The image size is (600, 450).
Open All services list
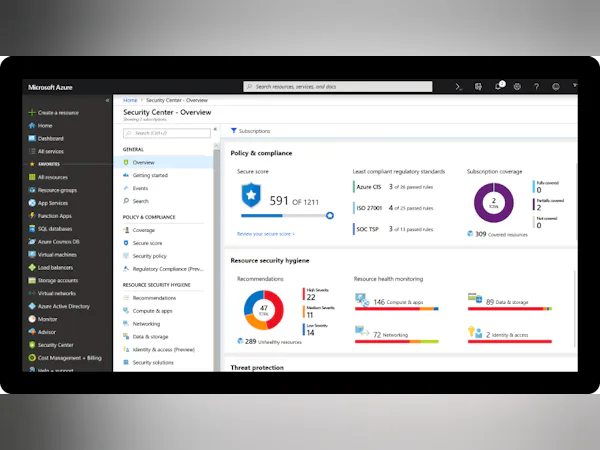tap(46, 151)
